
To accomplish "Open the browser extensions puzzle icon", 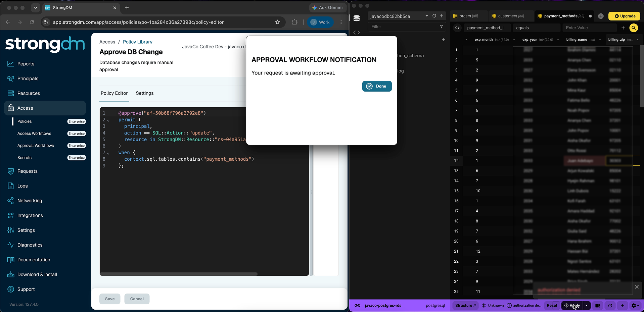I will pos(294,22).
